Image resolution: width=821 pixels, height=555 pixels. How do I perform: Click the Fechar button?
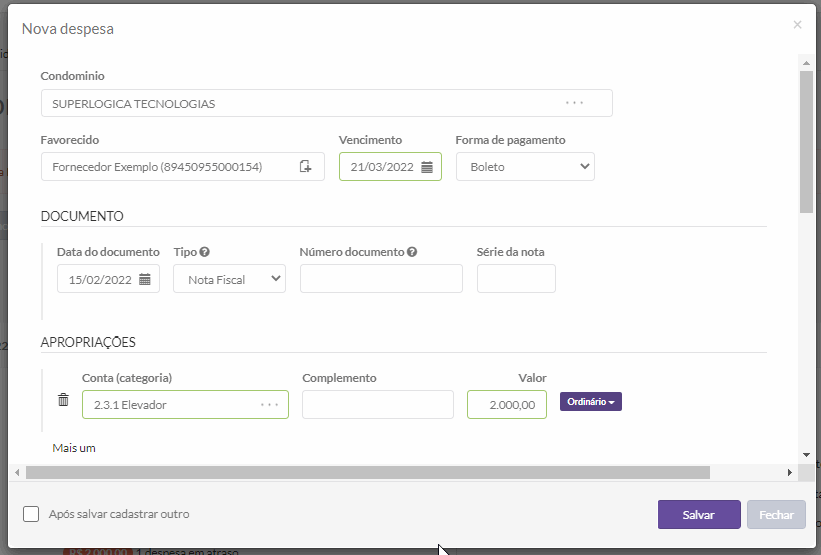coord(776,515)
